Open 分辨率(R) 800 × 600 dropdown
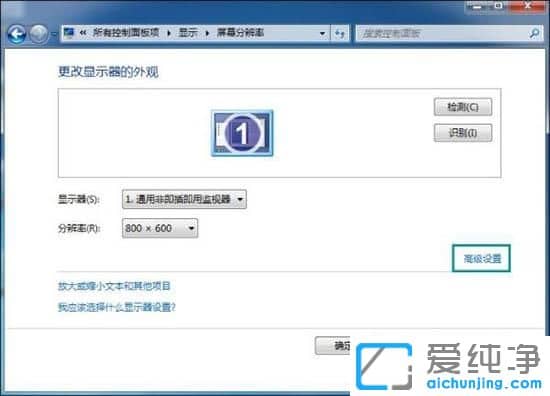 click(160, 228)
